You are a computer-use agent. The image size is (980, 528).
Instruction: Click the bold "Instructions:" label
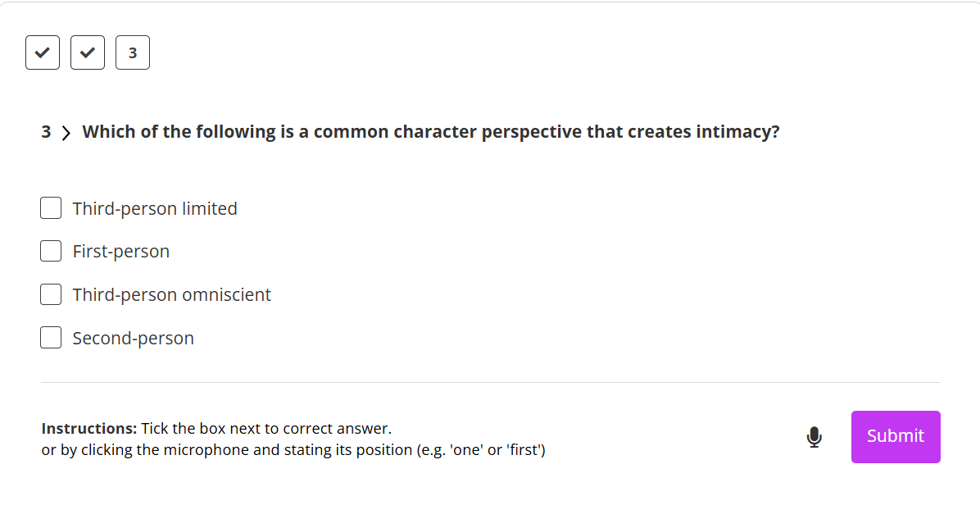(x=89, y=428)
